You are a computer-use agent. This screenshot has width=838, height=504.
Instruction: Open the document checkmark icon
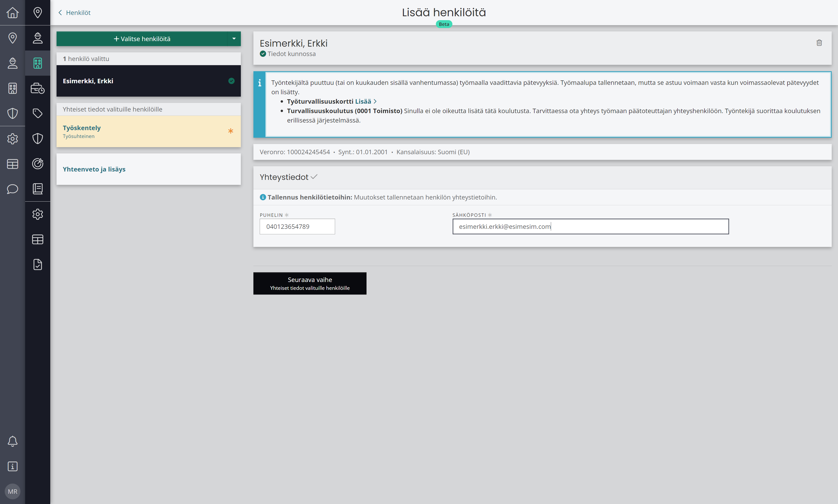[38, 264]
